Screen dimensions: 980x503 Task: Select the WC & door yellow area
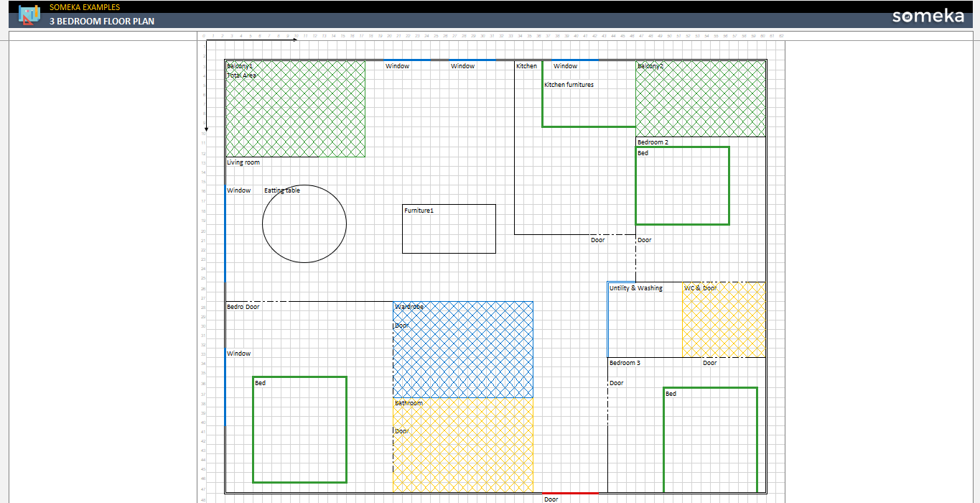click(723, 320)
